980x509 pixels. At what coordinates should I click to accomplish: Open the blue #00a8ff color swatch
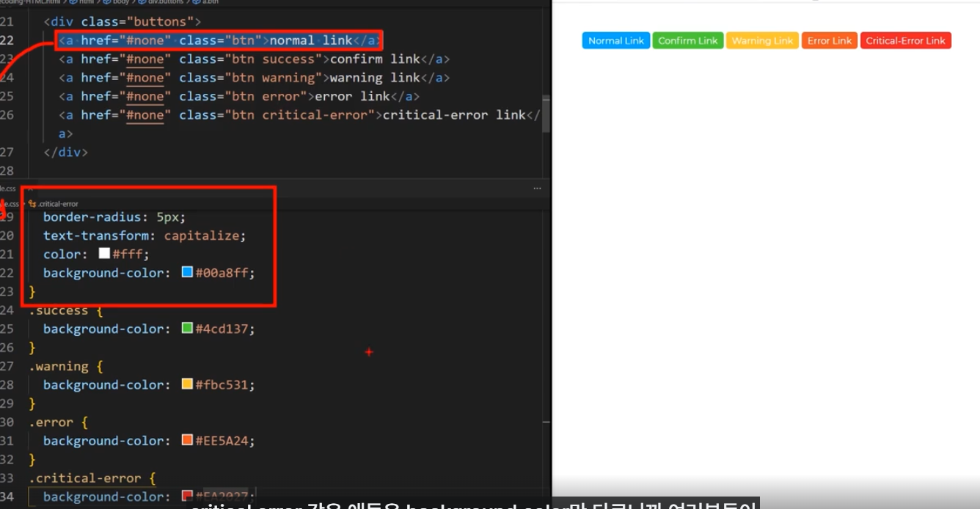[187, 272]
